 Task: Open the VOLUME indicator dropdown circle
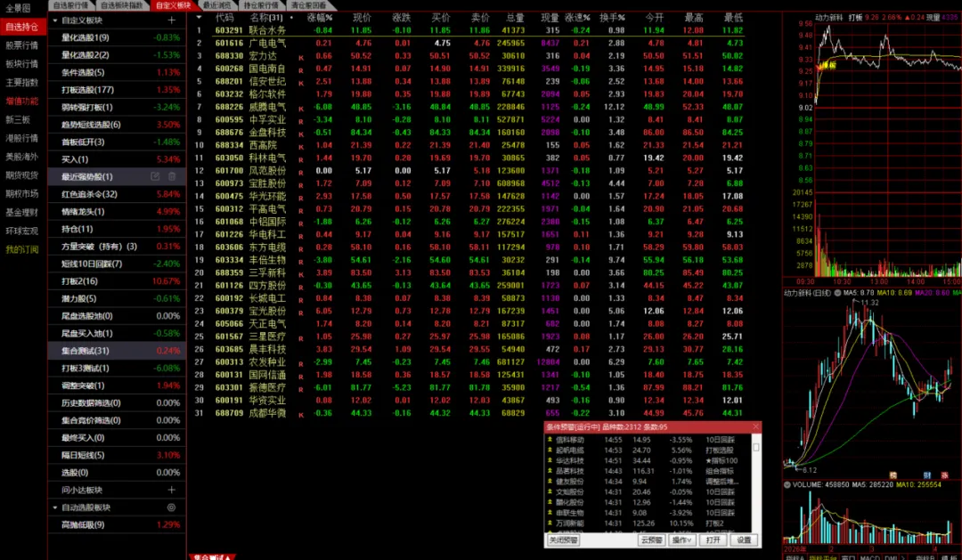(787, 484)
